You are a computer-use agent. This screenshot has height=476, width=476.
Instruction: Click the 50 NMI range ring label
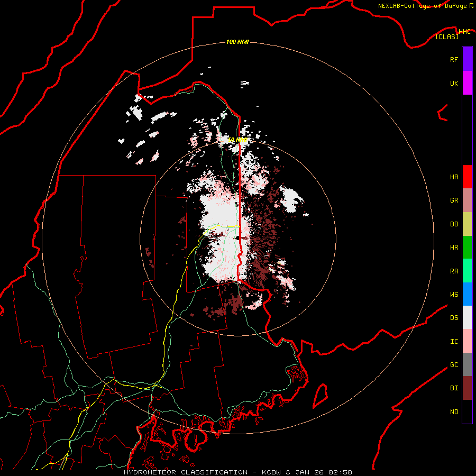pyautogui.click(x=237, y=140)
